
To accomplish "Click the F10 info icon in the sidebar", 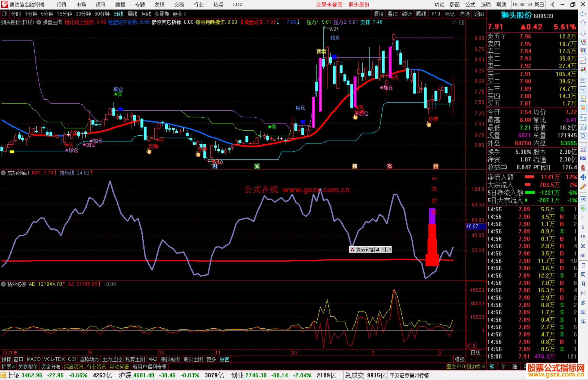I will [583, 89].
